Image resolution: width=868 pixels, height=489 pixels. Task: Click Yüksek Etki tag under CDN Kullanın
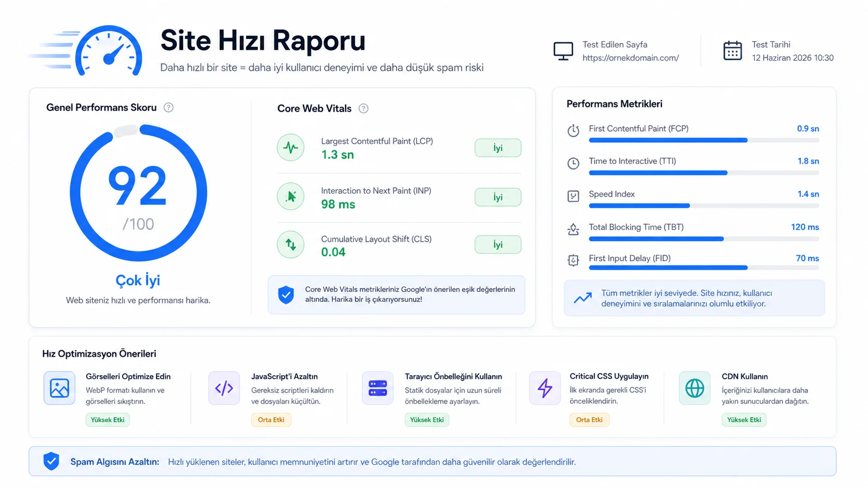[x=744, y=420]
